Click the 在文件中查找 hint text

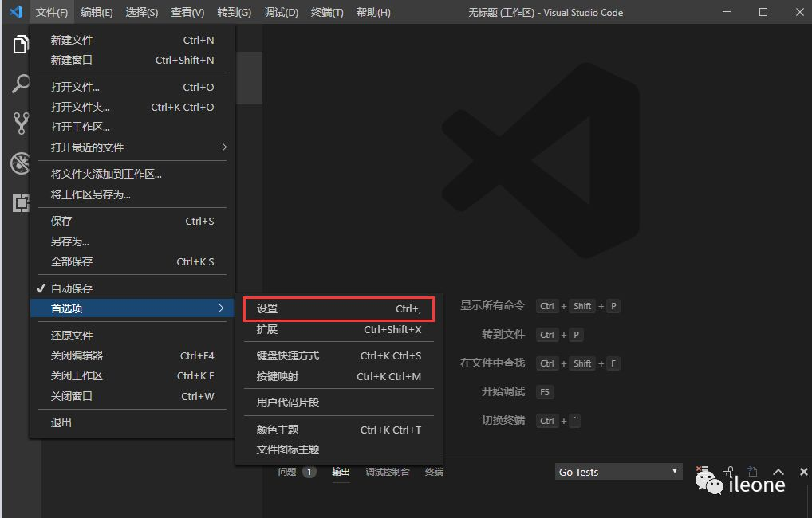pyautogui.click(x=492, y=363)
